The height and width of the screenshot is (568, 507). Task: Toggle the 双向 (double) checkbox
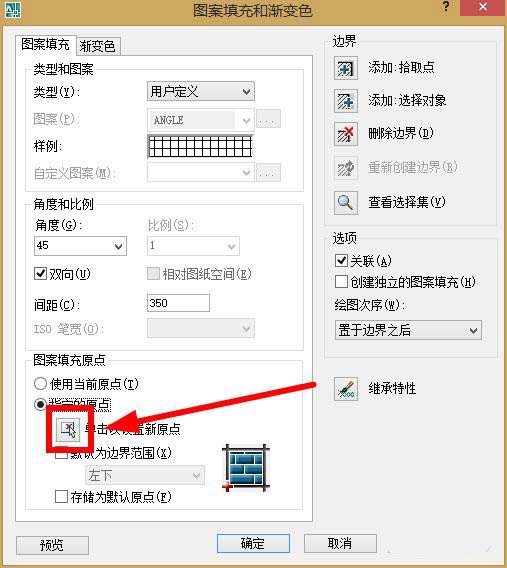pyautogui.click(x=40, y=273)
